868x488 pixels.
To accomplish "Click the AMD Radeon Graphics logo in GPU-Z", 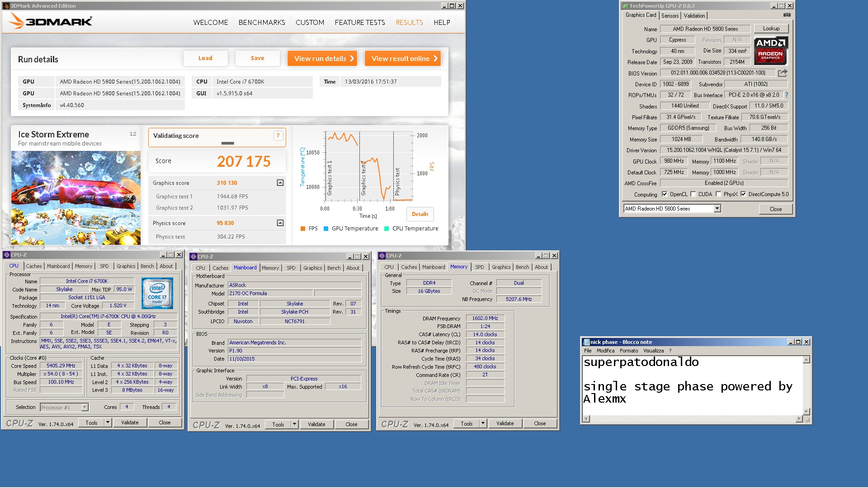I will pos(771,51).
